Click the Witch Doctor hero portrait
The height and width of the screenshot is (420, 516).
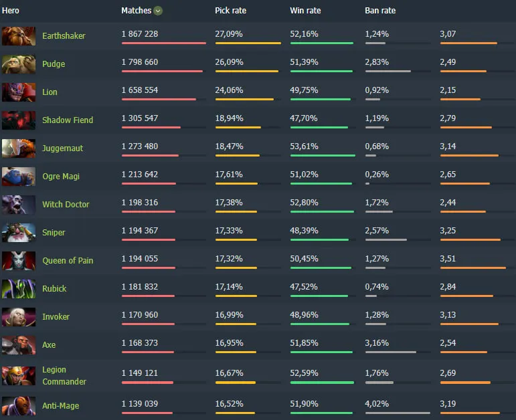pos(19,205)
